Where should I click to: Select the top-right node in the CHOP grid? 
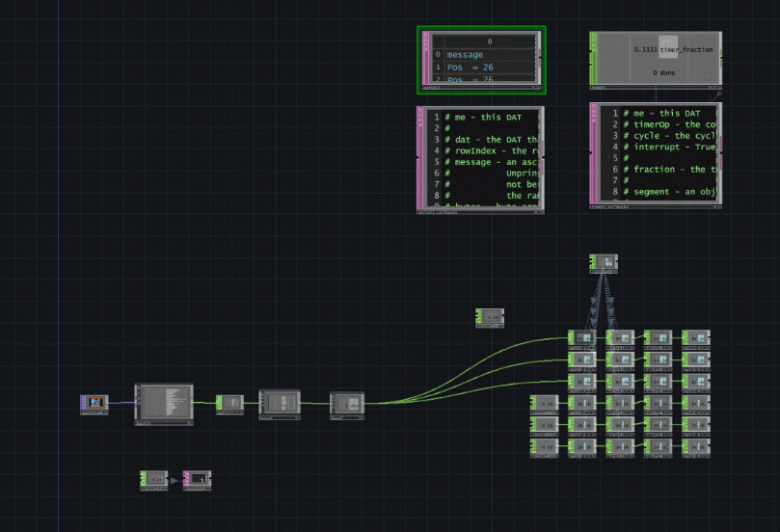pyautogui.click(x=696, y=338)
